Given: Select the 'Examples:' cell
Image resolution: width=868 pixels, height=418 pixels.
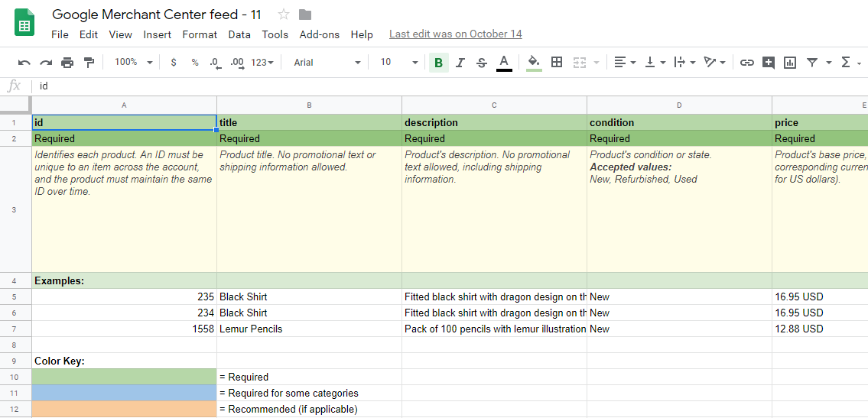Looking at the screenshot, I should [x=124, y=281].
